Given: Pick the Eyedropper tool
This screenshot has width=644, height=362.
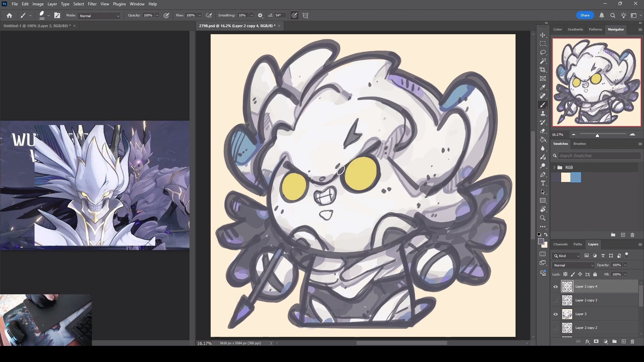Looking at the screenshot, I should point(543,87).
